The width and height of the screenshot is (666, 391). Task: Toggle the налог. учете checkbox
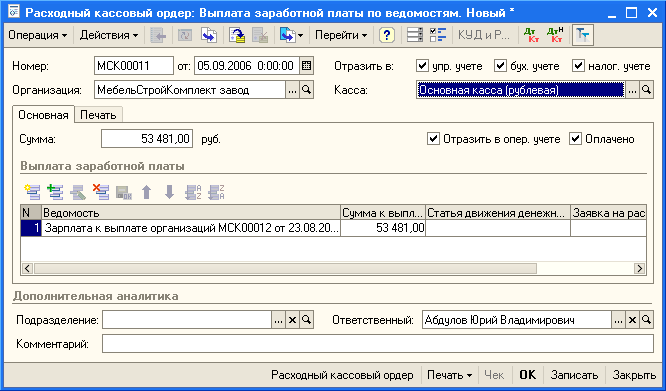[x=579, y=66]
